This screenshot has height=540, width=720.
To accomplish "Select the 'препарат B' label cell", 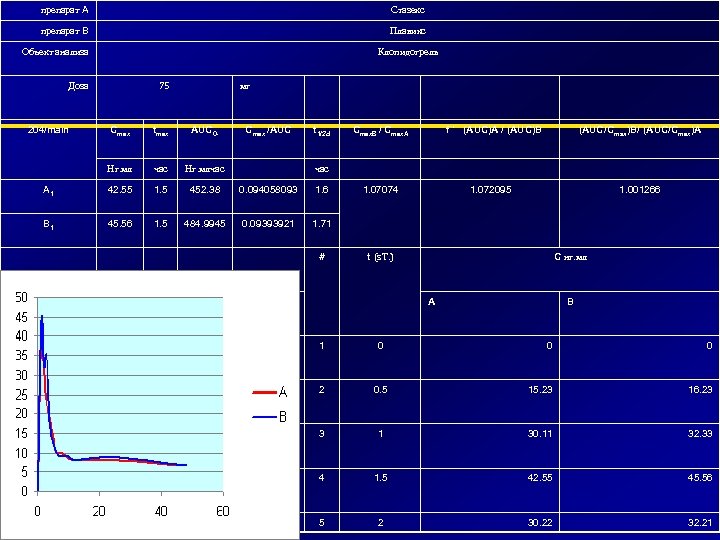I will coord(48,31).
